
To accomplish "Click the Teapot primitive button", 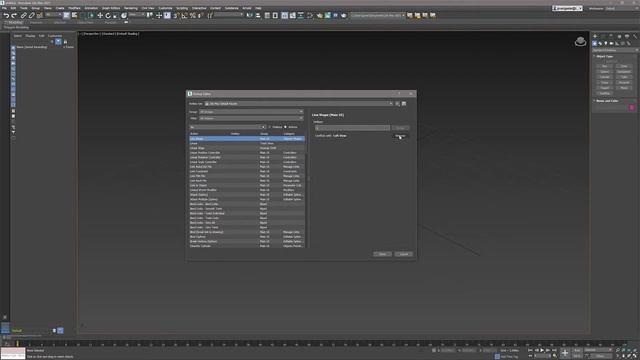I will 604,93.
